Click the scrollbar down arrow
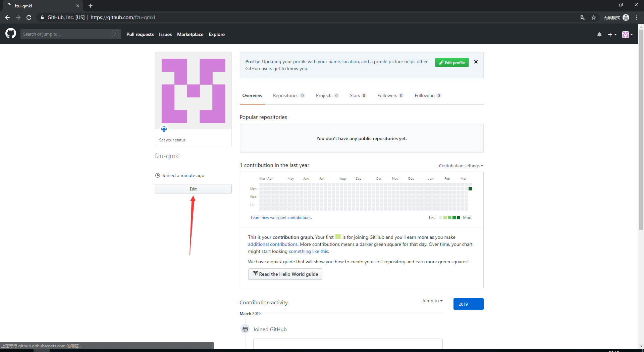 tap(641, 346)
